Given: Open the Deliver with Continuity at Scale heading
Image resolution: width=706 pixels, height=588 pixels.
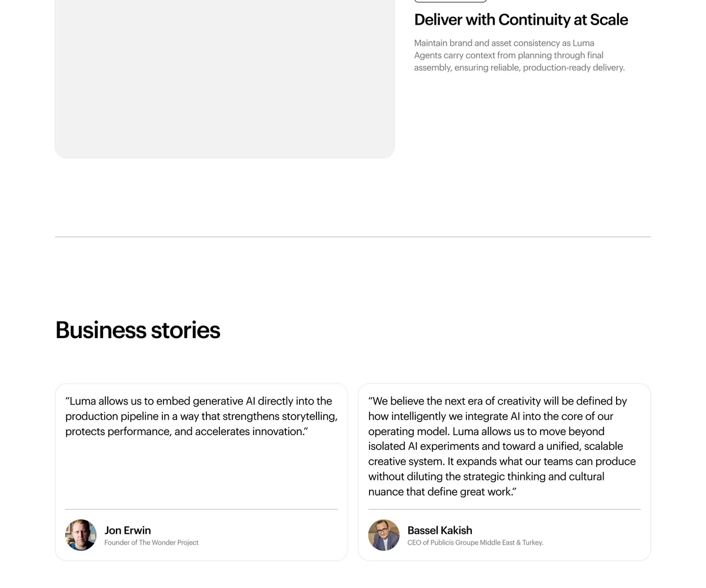Looking at the screenshot, I should pyautogui.click(x=521, y=19).
